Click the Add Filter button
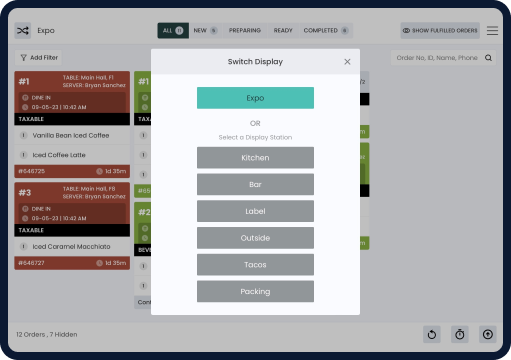Screen dimensions: 511x360 pyautogui.click(x=39, y=58)
